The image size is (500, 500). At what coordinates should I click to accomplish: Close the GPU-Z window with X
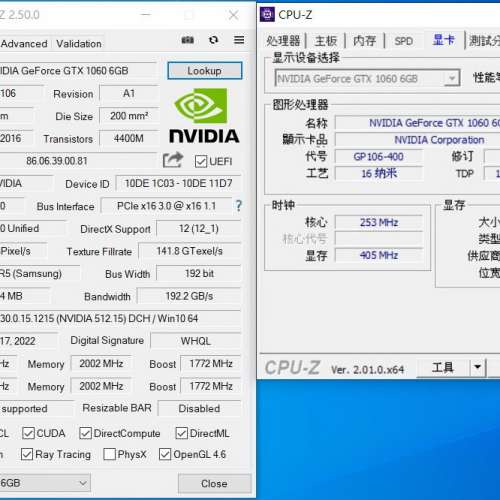[233, 15]
